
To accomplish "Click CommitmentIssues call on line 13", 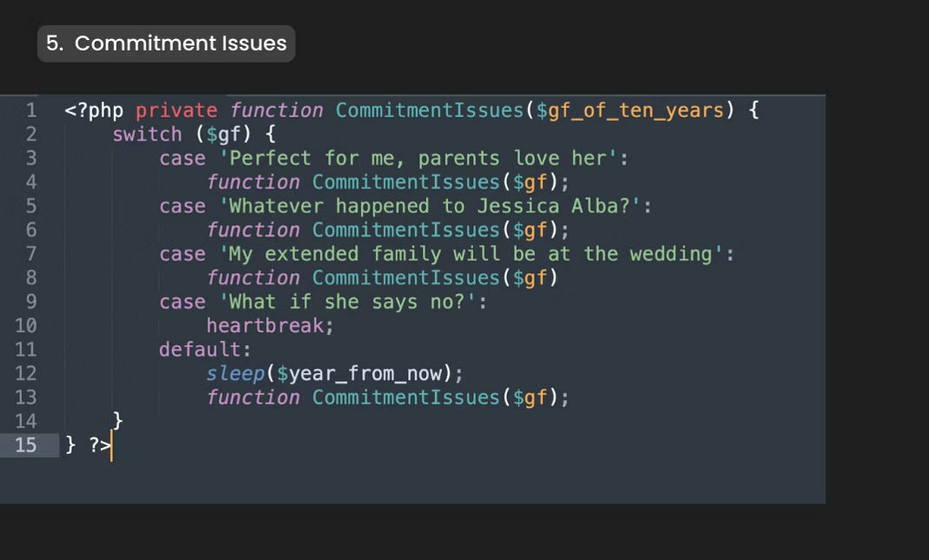I will 405,397.
